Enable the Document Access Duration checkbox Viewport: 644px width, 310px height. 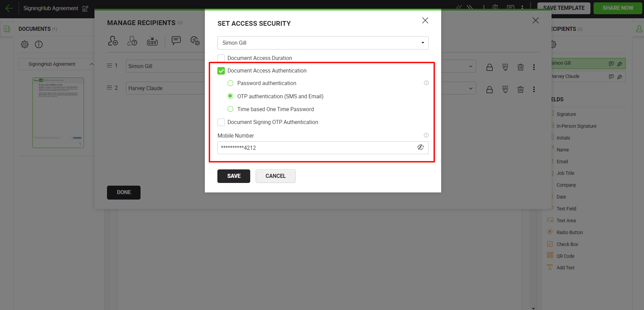[x=221, y=58]
